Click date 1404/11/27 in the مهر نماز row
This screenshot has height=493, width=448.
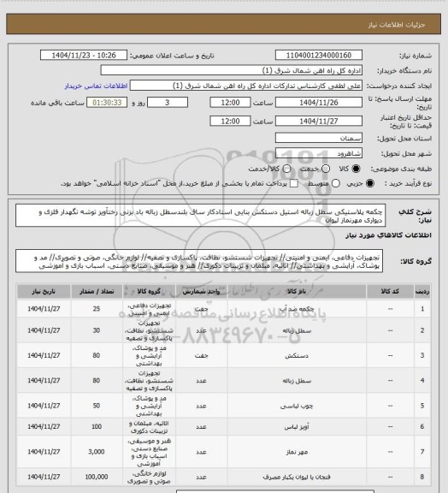click(x=44, y=452)
